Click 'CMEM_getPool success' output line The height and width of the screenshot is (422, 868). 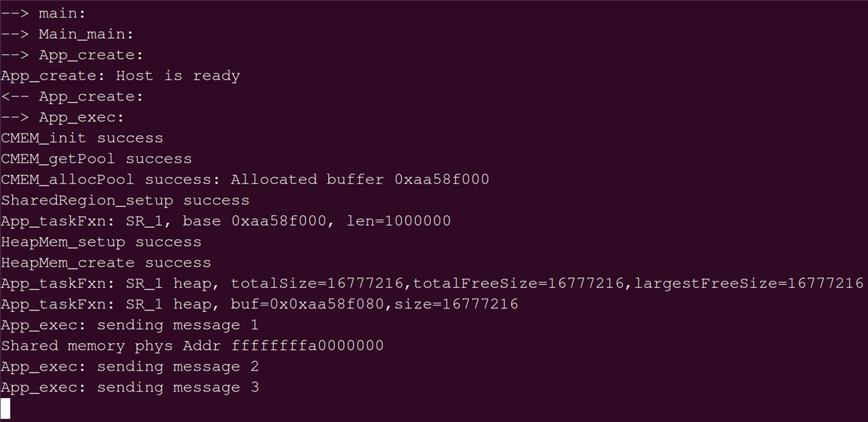(x=96, y=159)
